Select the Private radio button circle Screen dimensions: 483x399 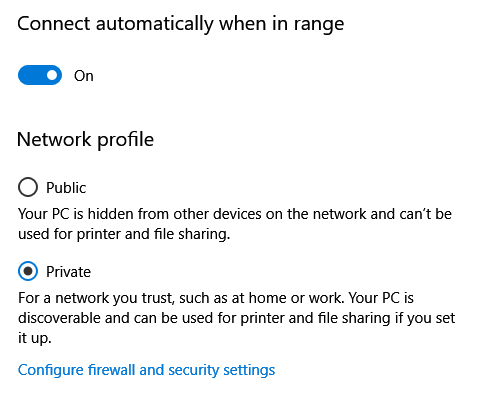(x=28, y=271)
